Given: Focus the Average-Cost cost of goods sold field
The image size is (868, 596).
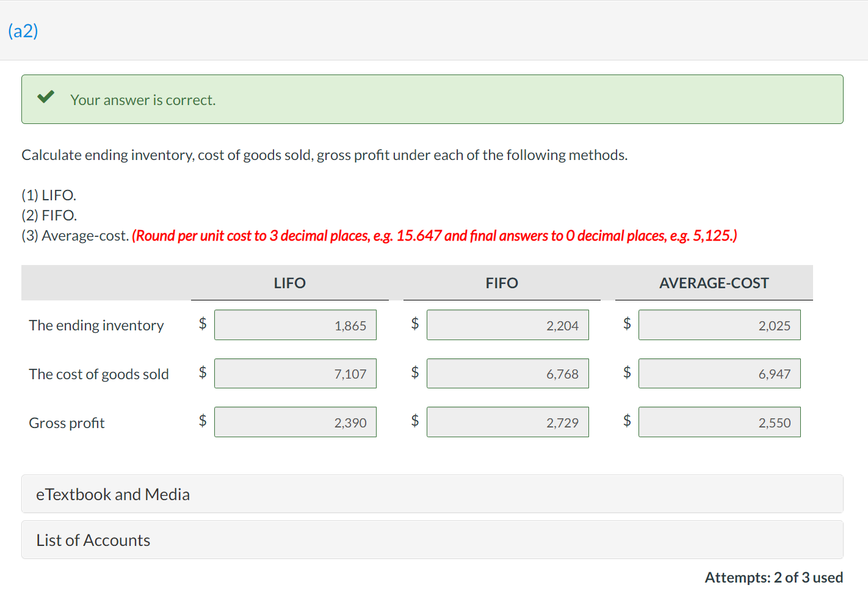Looking at the screenshot, I should click(720, 374).
